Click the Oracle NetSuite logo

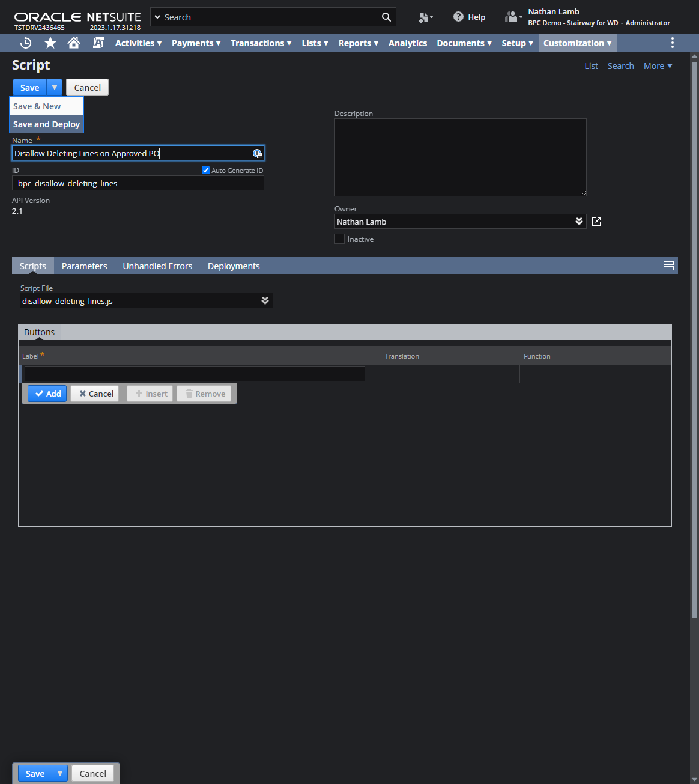tap(77, 17)
